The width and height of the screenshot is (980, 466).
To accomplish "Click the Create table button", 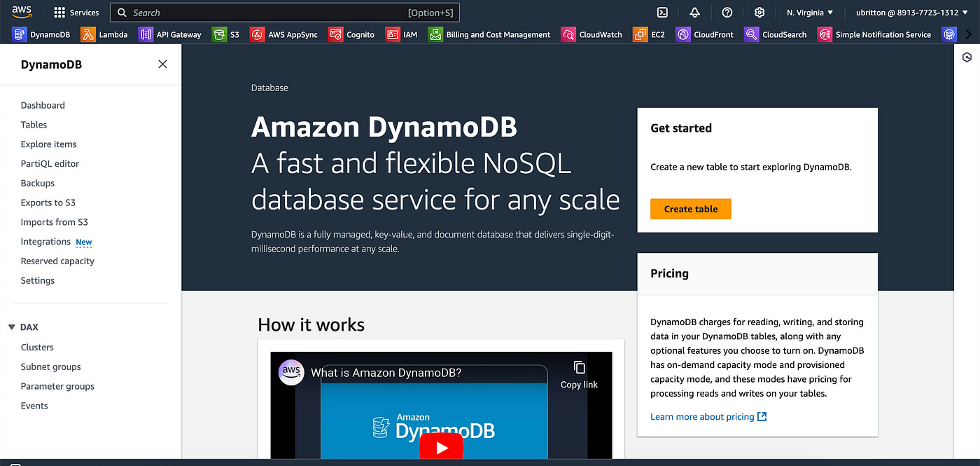I will [x=690, y=209].
